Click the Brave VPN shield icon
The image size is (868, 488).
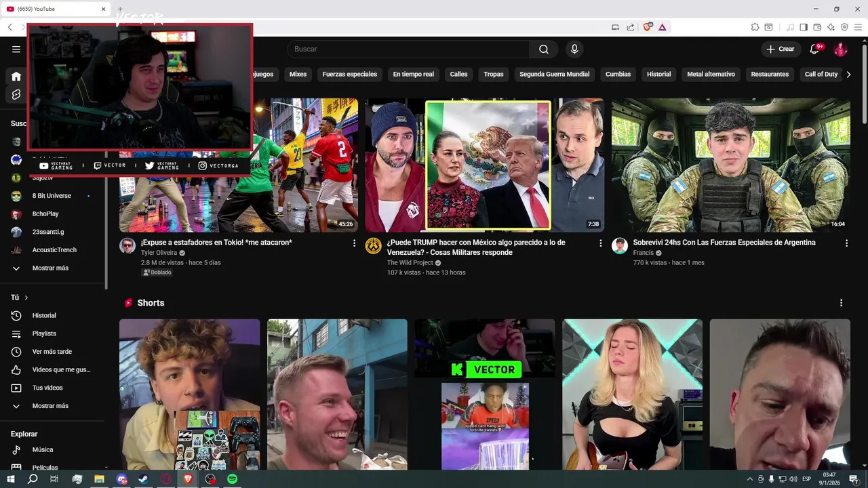(x=844, y=27)
